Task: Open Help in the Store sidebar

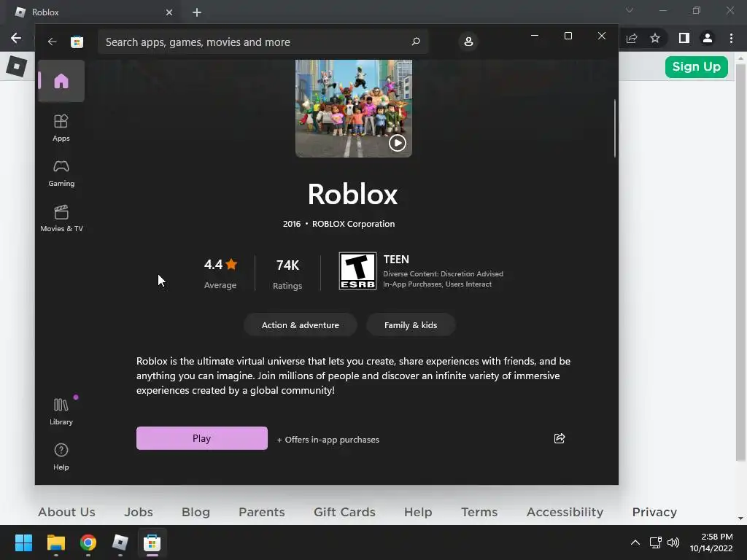Action: pos(61,456)
